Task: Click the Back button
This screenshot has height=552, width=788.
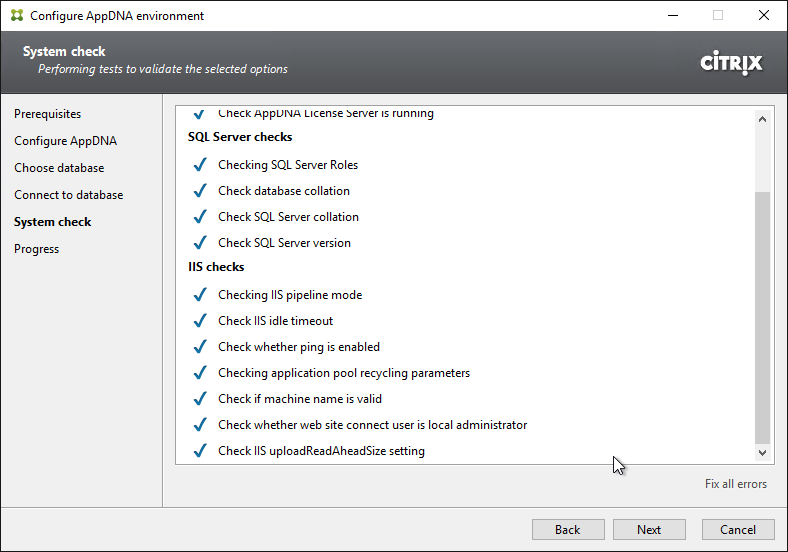Action: (x=568, y=529)
